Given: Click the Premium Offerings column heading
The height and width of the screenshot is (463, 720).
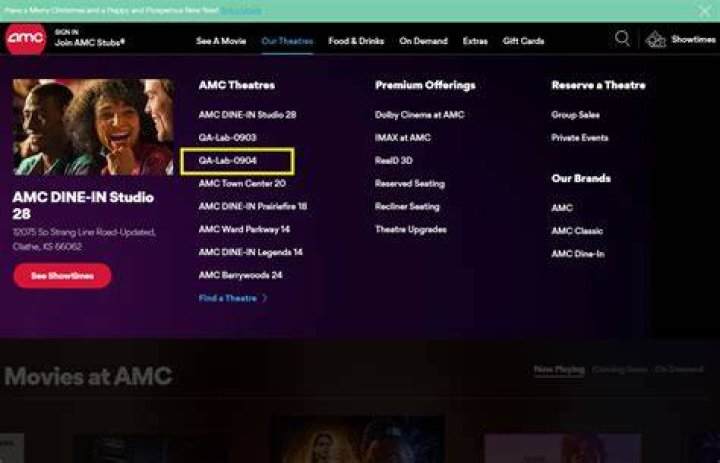Looking at the screenshot, I should pyautogui.click(x=425, y=85).
